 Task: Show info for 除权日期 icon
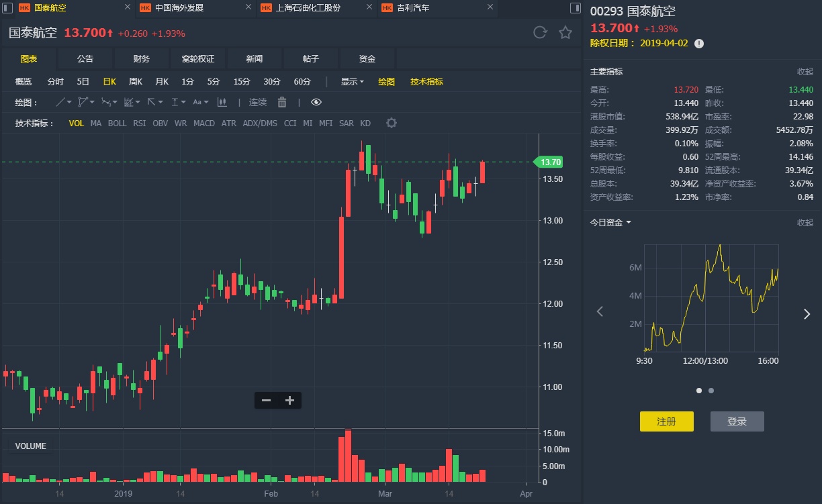coord(699,43)
